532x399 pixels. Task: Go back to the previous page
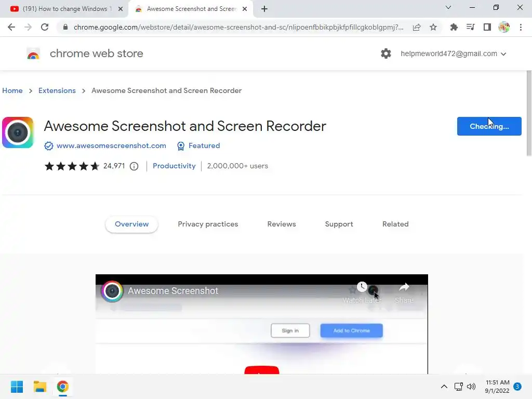tap(11, 27)
